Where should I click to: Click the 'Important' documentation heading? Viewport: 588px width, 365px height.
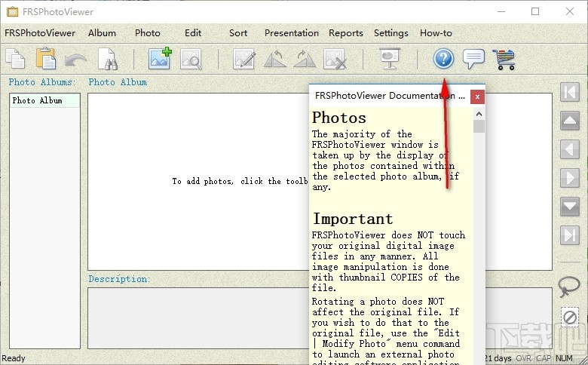point(353,219)
